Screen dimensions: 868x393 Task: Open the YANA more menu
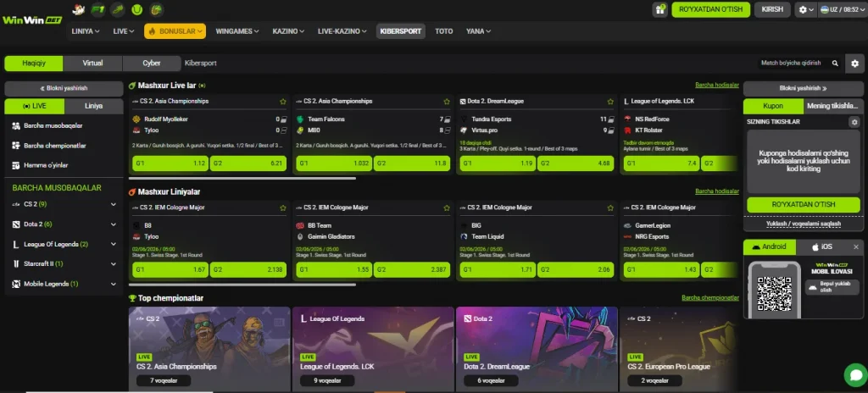tap(478, 31)
